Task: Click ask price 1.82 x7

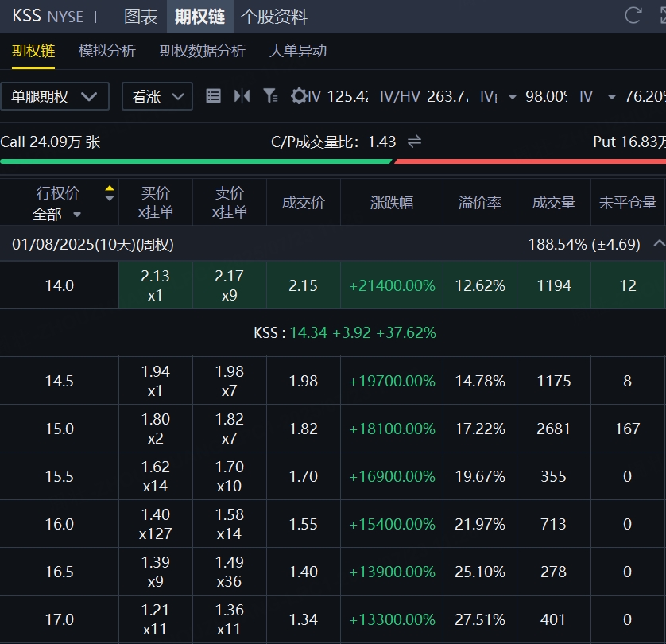Action: [x=230, y=429]
